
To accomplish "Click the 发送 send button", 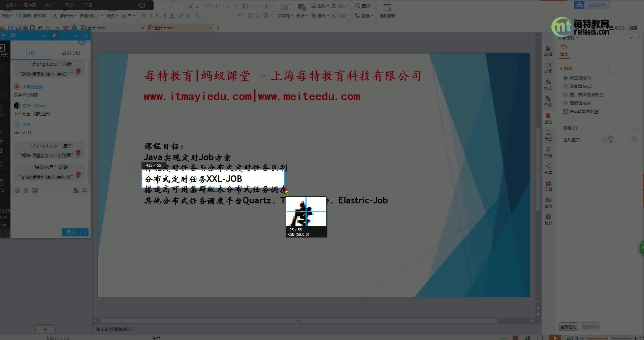I will click(71, 232).
